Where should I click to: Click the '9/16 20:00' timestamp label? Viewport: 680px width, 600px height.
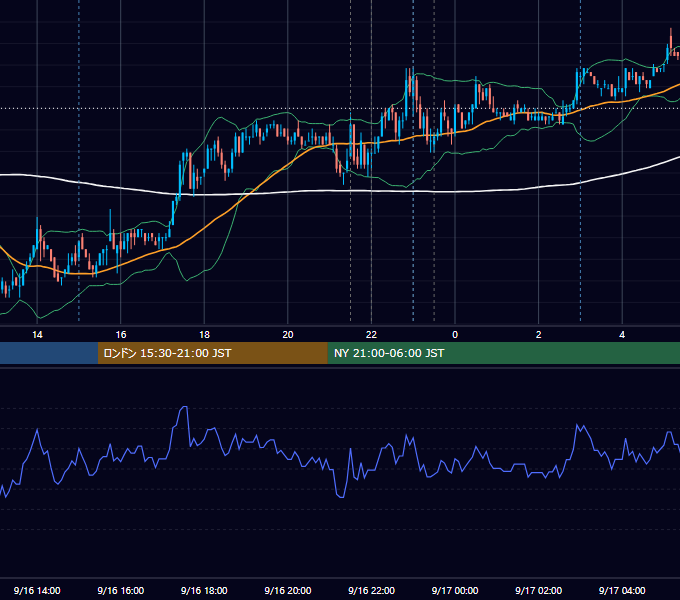click(x=288, y=590)
